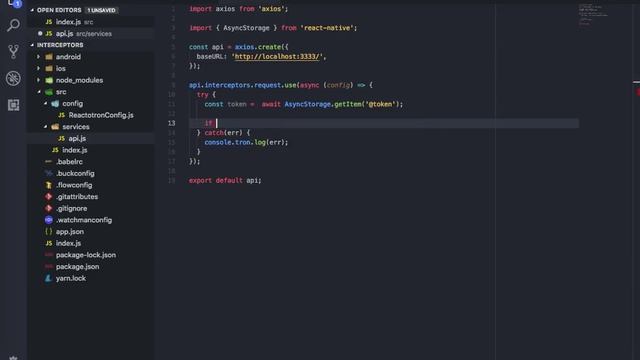
Task: Click the red marker in overview ruler
Action: click(x=638, y=92)
